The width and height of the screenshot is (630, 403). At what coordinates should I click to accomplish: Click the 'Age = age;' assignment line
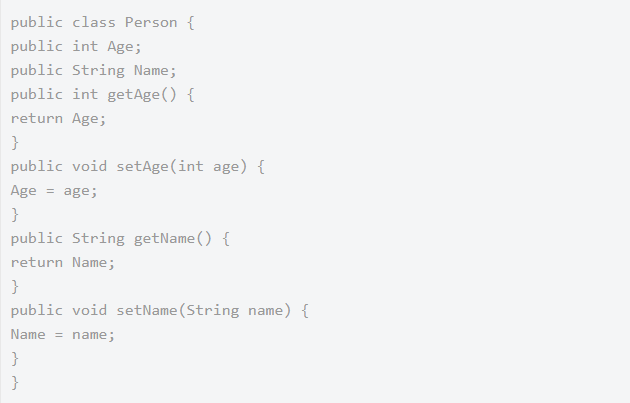click(x=54, y=190)
